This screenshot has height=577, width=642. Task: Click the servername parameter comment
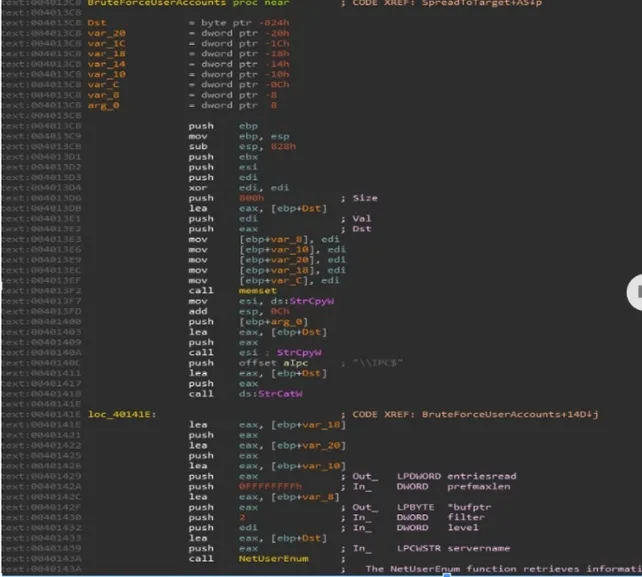(479, 548)
